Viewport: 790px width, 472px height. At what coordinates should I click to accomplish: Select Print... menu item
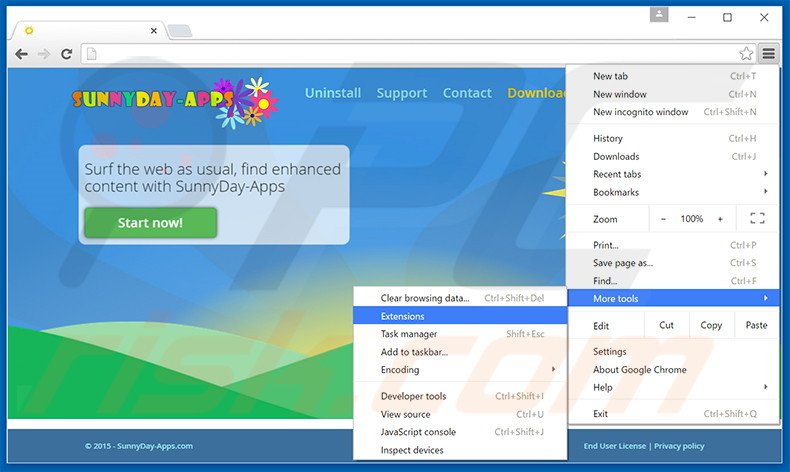674,245
